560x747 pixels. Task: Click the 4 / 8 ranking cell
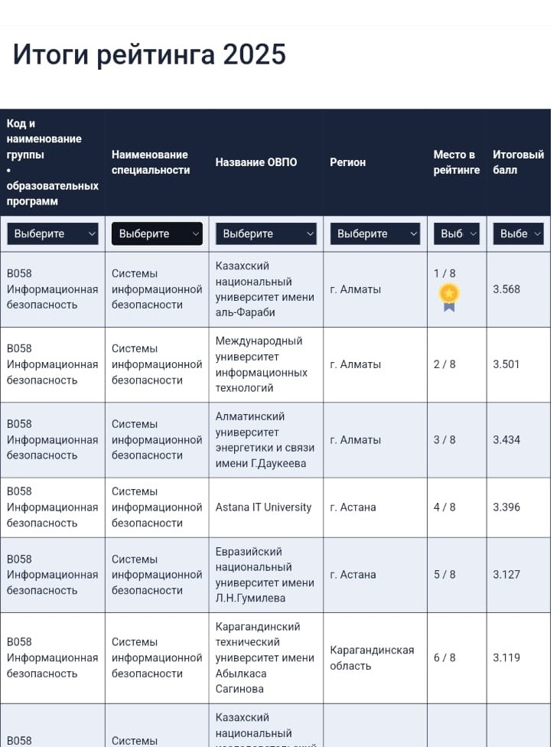click(x=457, y=507)
